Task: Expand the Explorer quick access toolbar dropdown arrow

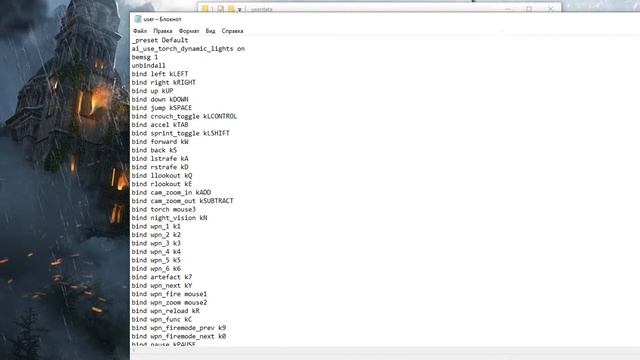Action: [x=240, y=9]
